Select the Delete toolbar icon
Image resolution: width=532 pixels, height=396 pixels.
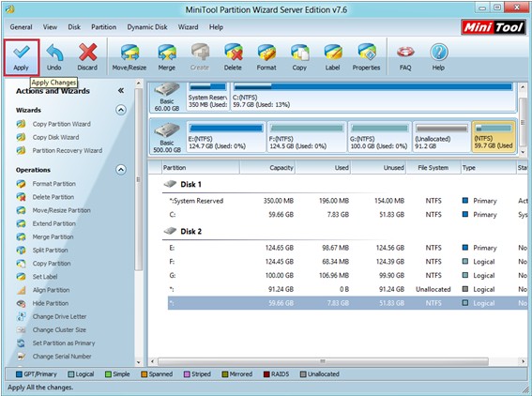[x=233, y=57]
